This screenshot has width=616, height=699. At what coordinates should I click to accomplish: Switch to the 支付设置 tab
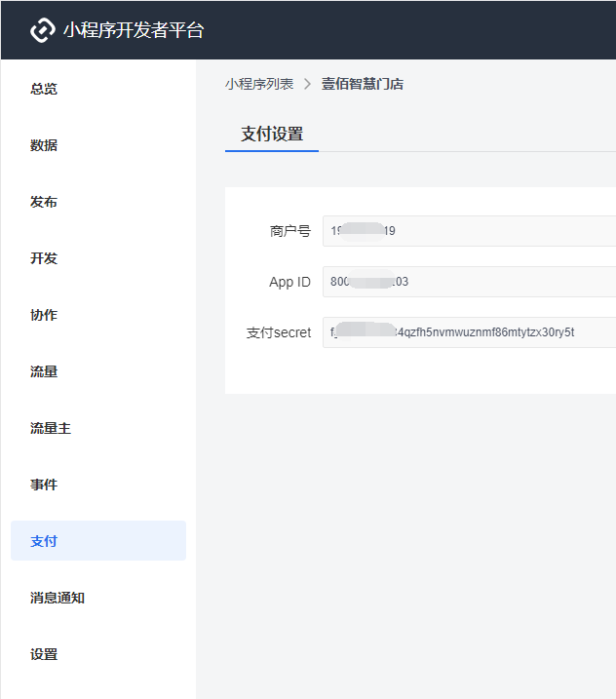(x=272, y=134)
